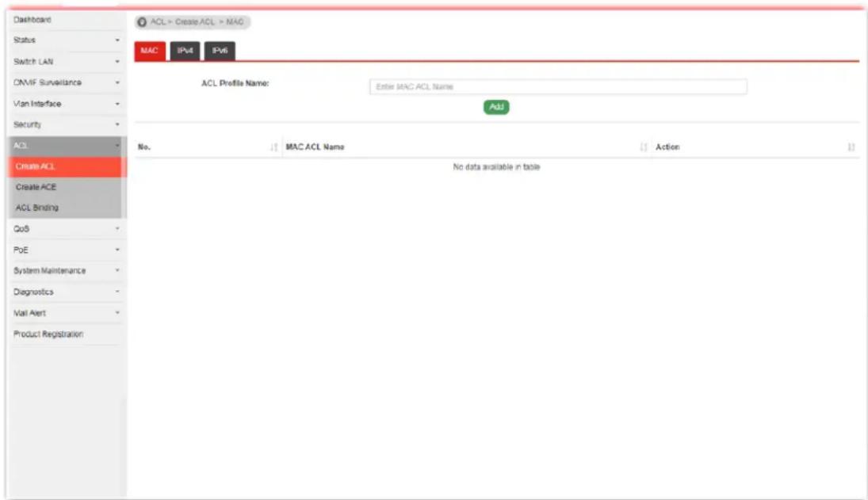Expand the QoS menu arrow

point(117,228)
